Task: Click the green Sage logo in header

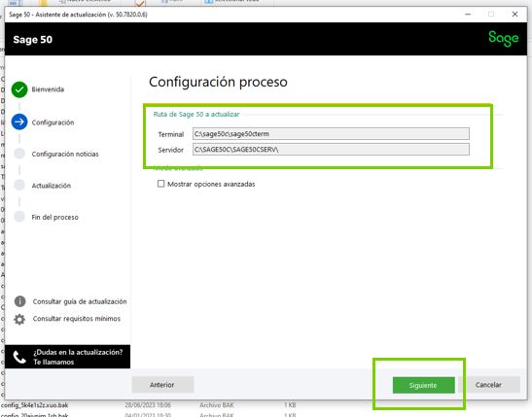Action: pos(504,39)
